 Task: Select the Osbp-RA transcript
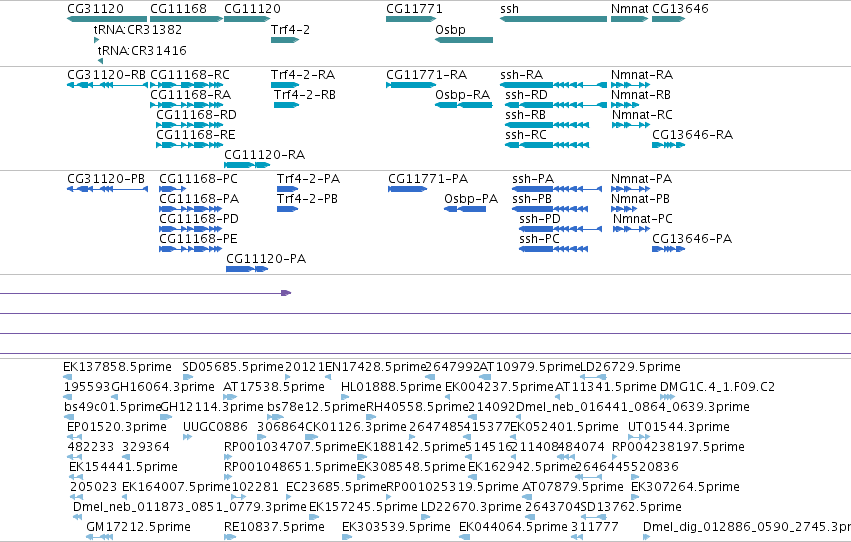click(464, 105)
